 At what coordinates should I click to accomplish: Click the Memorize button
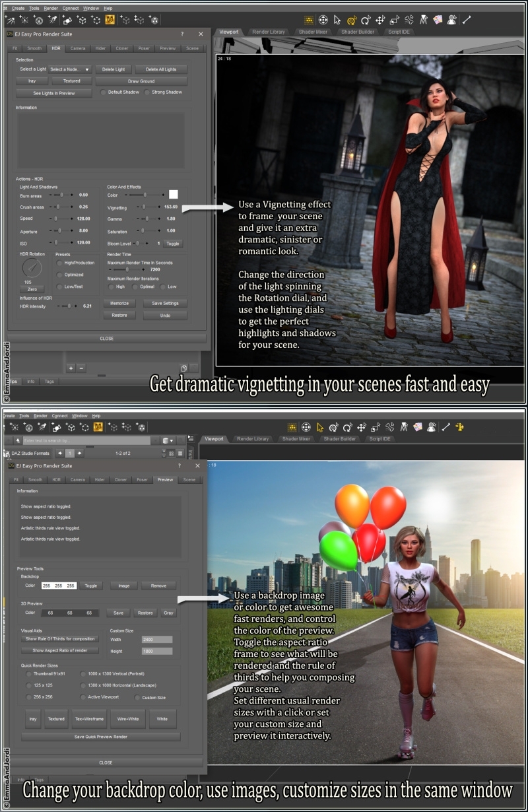point(119,304)
